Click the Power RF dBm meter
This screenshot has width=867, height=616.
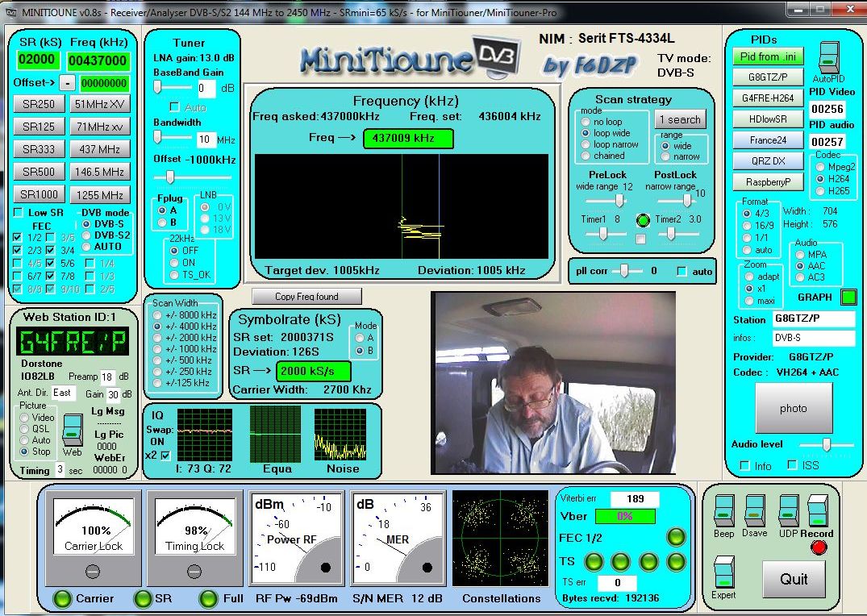click(x=296, y=539)
